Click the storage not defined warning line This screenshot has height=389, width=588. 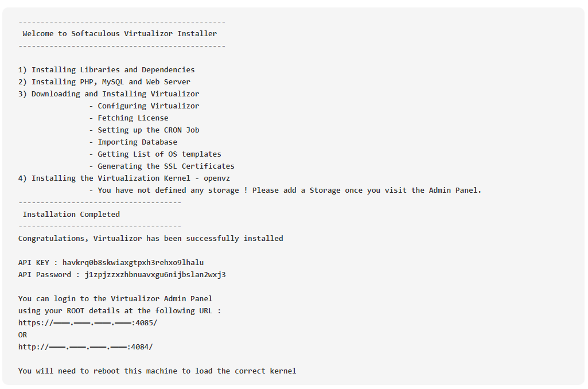(x=285, y=190)
